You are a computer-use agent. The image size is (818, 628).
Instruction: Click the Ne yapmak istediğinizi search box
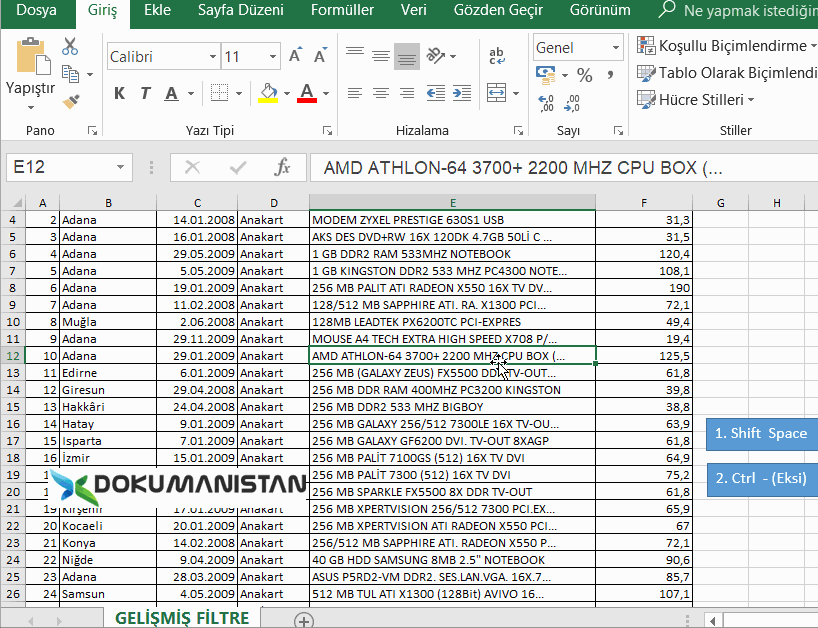737,10
